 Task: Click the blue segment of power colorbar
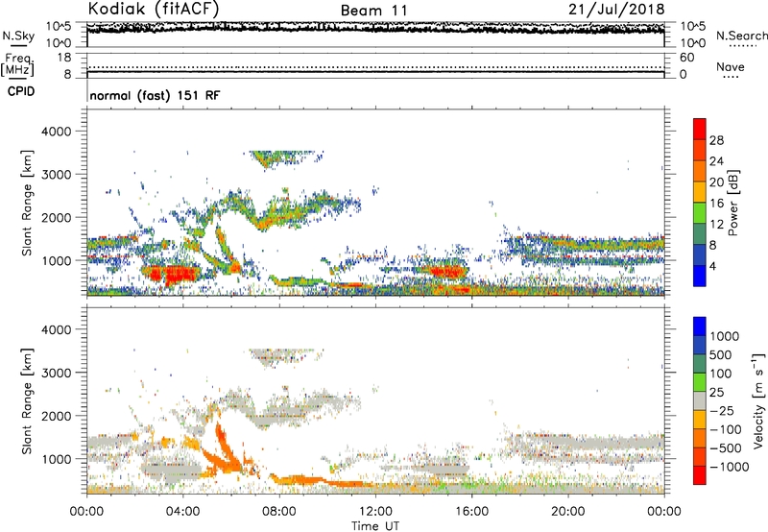coord(700,276)
